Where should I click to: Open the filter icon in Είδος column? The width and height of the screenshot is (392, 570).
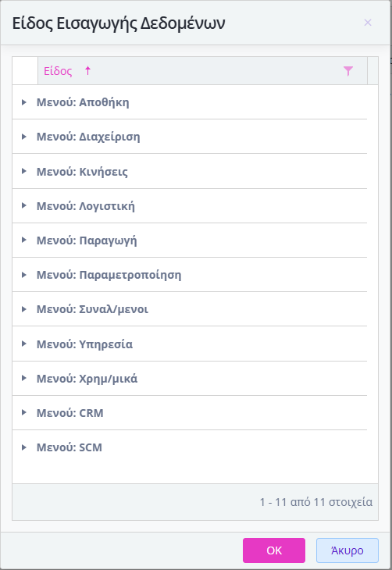(348, 71)
